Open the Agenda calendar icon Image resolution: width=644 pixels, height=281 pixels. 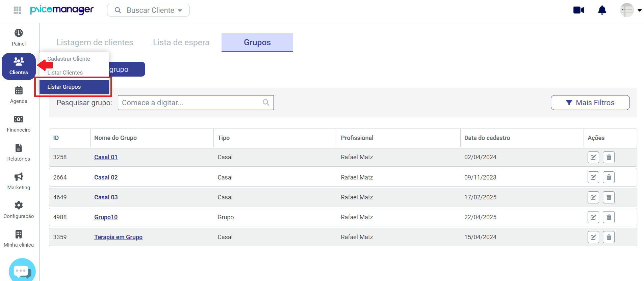tap(19, 90)
